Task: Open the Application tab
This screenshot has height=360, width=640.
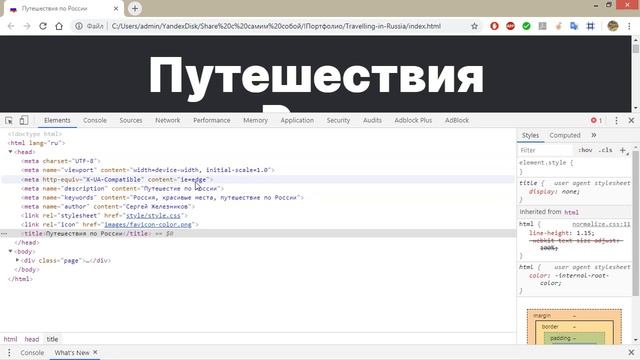Action: click(x=297, y=120)
